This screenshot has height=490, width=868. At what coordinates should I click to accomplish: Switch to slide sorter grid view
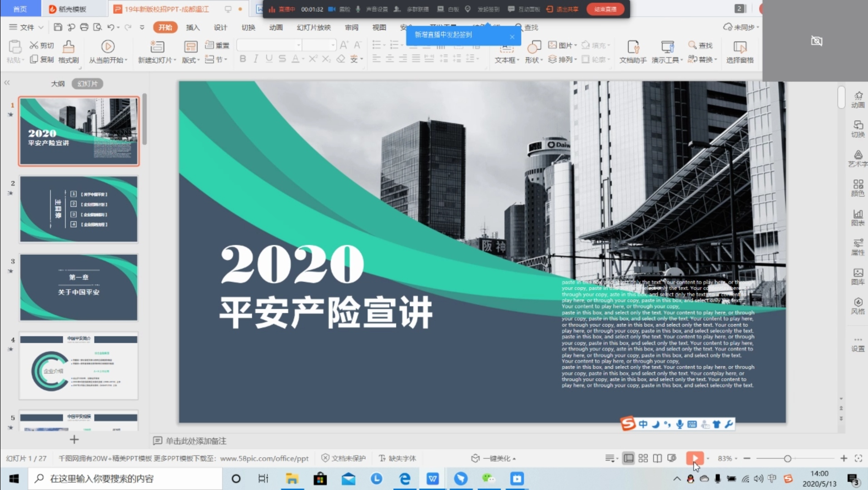pyautogui.click(x=643, y=458)
